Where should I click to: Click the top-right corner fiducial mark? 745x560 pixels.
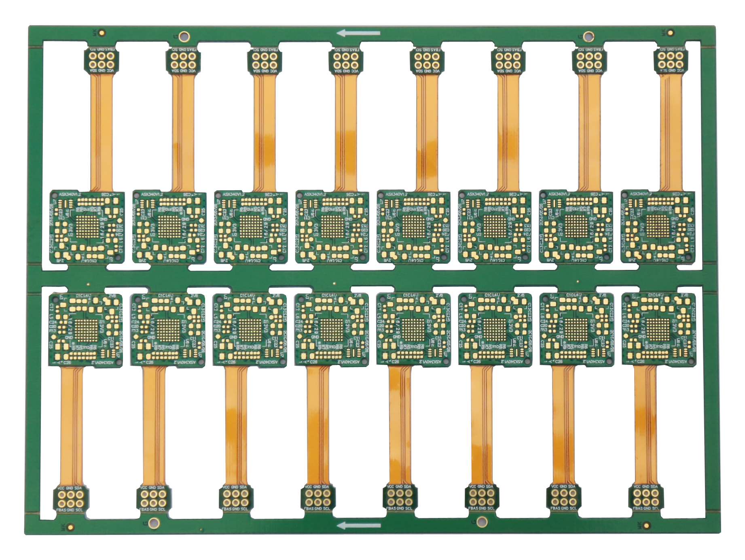point(670,32)
